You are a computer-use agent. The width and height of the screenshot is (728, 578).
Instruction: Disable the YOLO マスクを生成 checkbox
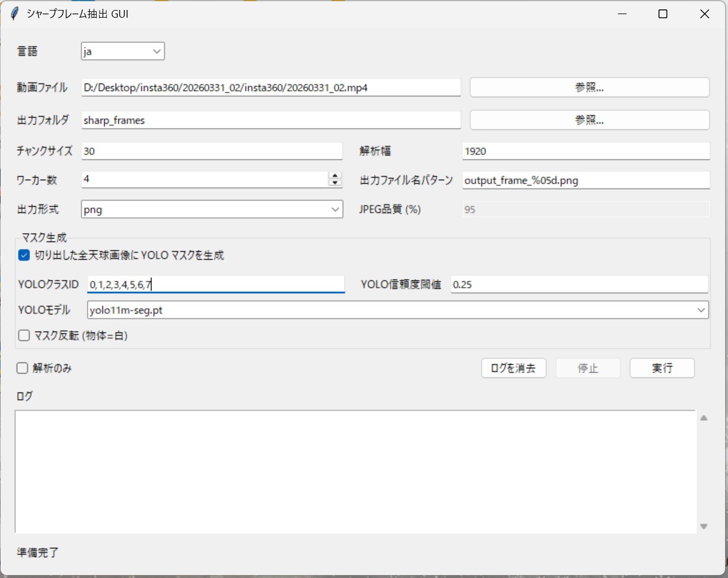coord(24,255)
